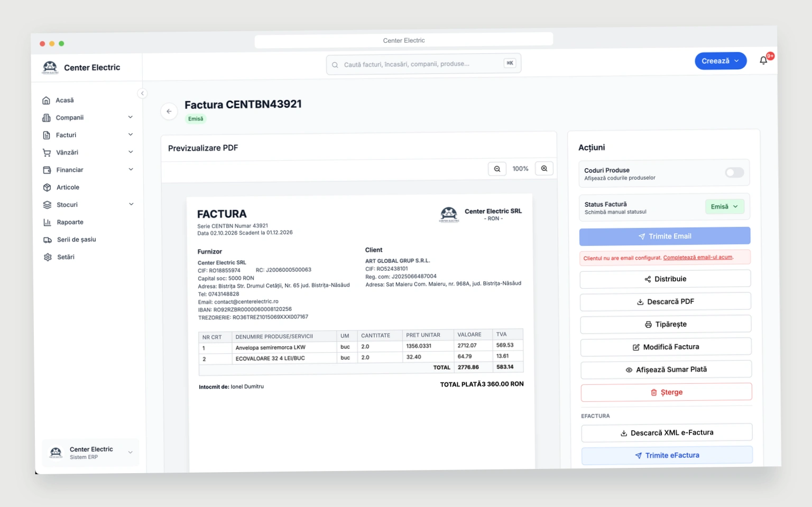Show the payment summary with Afișează Sumar Plată
812x507 pixels.
(666, 370)
